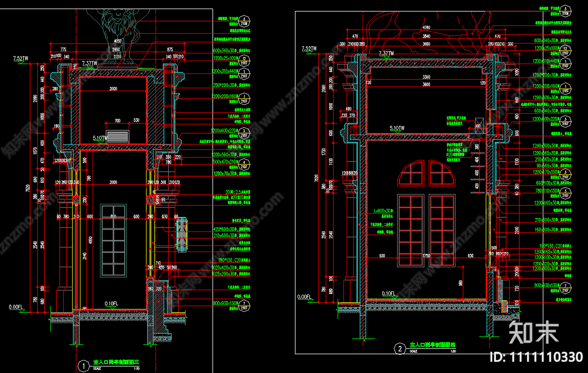Select the 7.52TW elevation label in drawing 2
Viewport: 588px width, 373px height.
(x=309, y=48)
